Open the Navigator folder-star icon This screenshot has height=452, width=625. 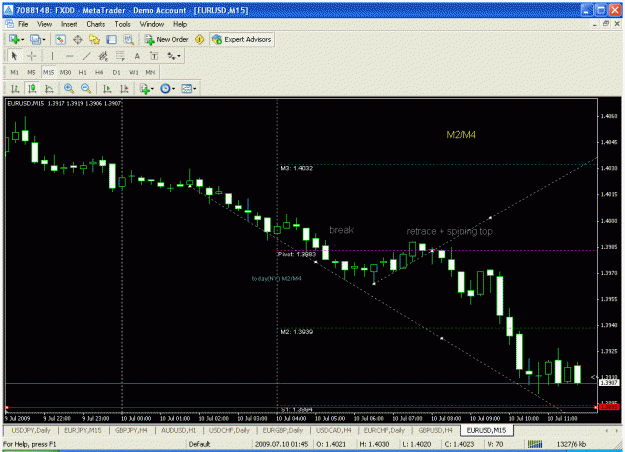tap(94, 39)
